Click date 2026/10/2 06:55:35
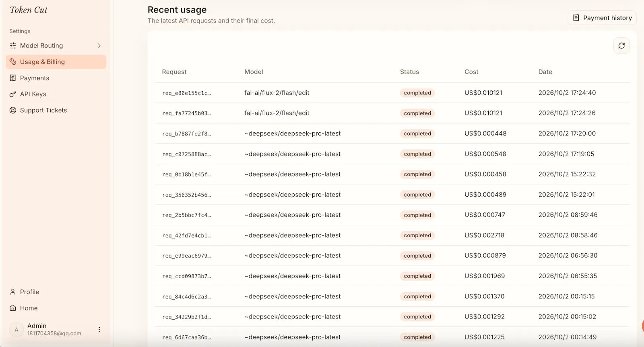 coord(568,276)
